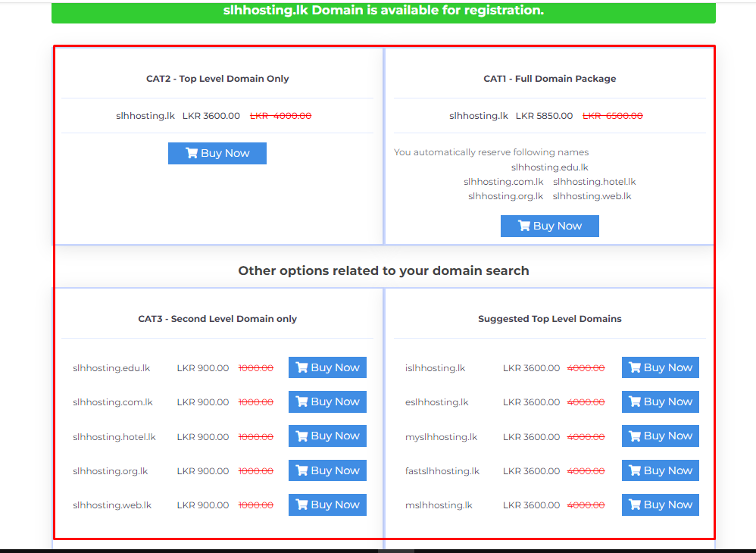Click reserved name slhhosting.hotel.lk in Full Package
This screenshot has width=756, height=553.
(x=594, y=182)
